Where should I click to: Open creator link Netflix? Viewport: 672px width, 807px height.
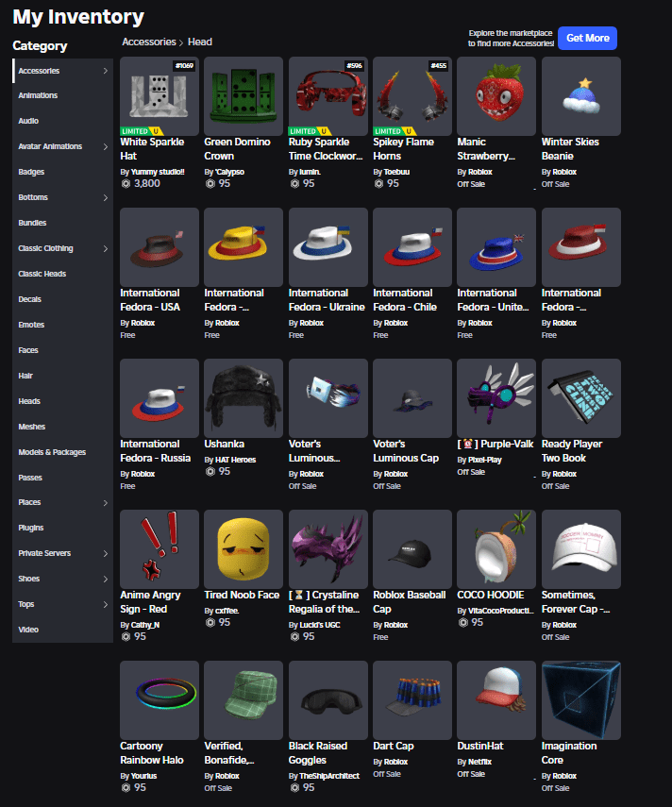click(x=479, y=762)
